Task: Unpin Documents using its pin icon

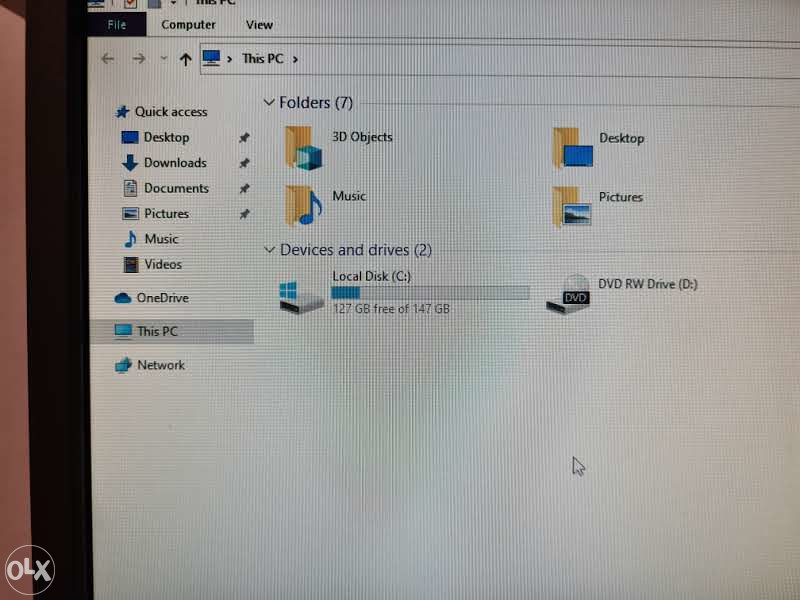Action: 244,188
